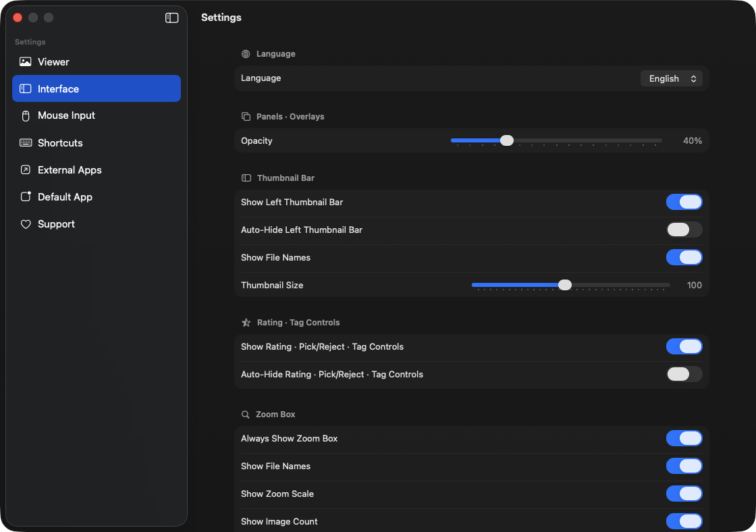The image size is (756, 532).
Task: Click the 40% opacity value
Action: pos(693,141)
